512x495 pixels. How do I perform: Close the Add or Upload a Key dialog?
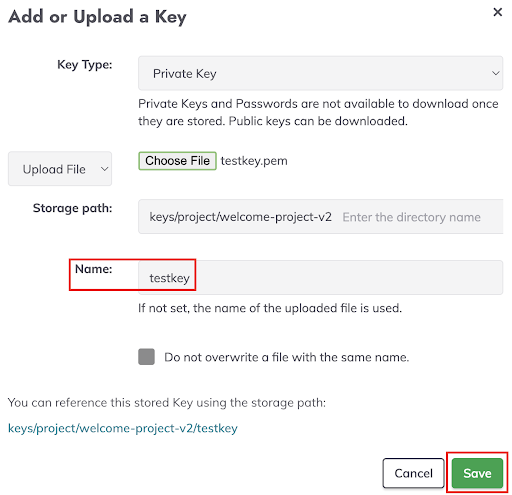click(x=497, y=12)
